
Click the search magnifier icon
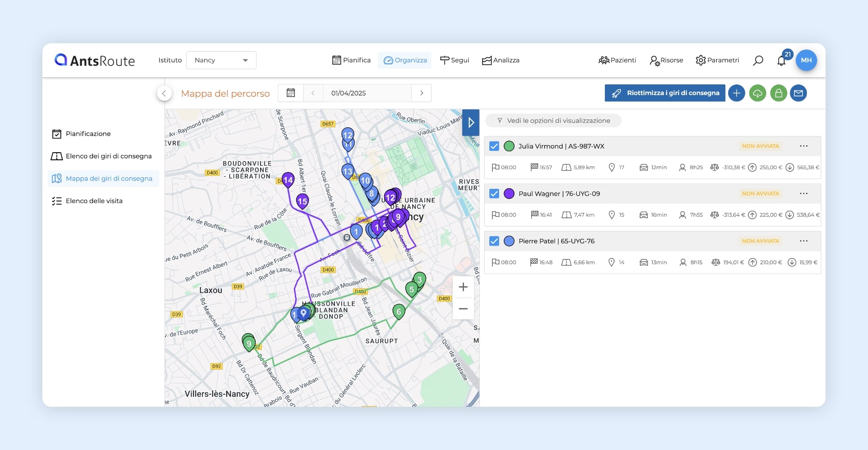pos(758,60)
